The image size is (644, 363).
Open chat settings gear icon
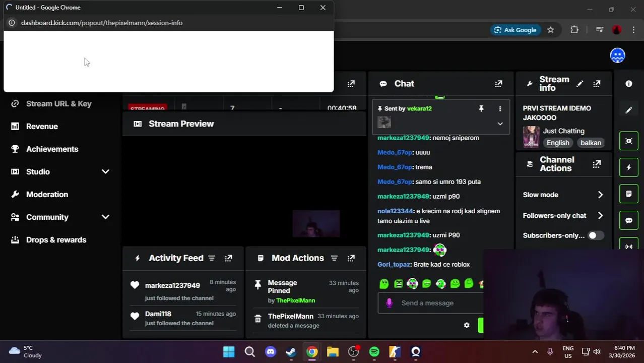pyautogui.click(x=467, y=325)
